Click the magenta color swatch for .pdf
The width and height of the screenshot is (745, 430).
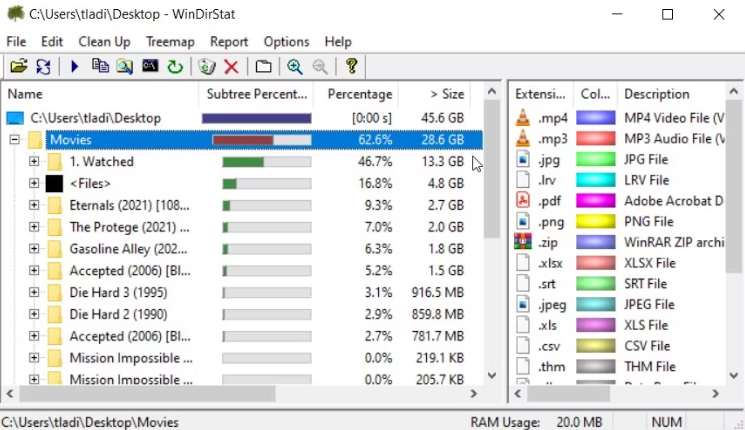point(595,201)
